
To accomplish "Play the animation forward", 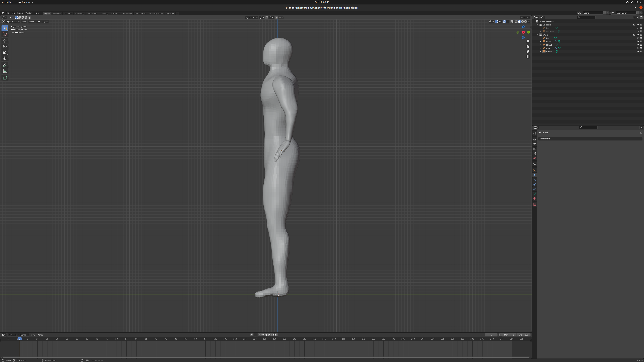I will coord(269,335).
